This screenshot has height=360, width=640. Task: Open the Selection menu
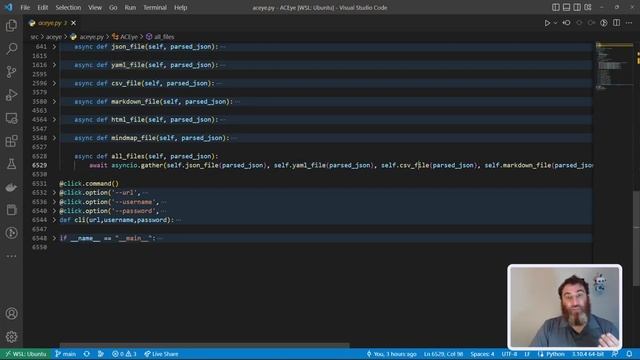(x=68, y=7)
